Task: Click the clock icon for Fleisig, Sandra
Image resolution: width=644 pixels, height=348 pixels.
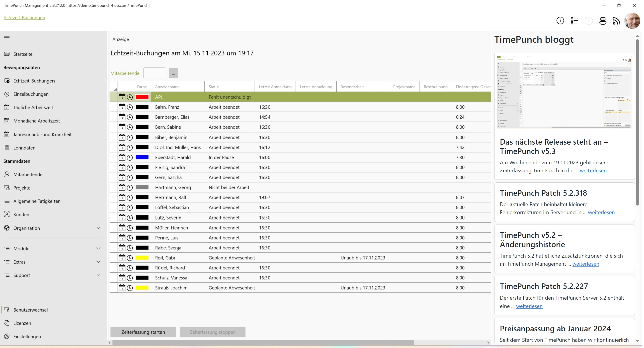Action: pyautogui.click(x=130, y=168)
